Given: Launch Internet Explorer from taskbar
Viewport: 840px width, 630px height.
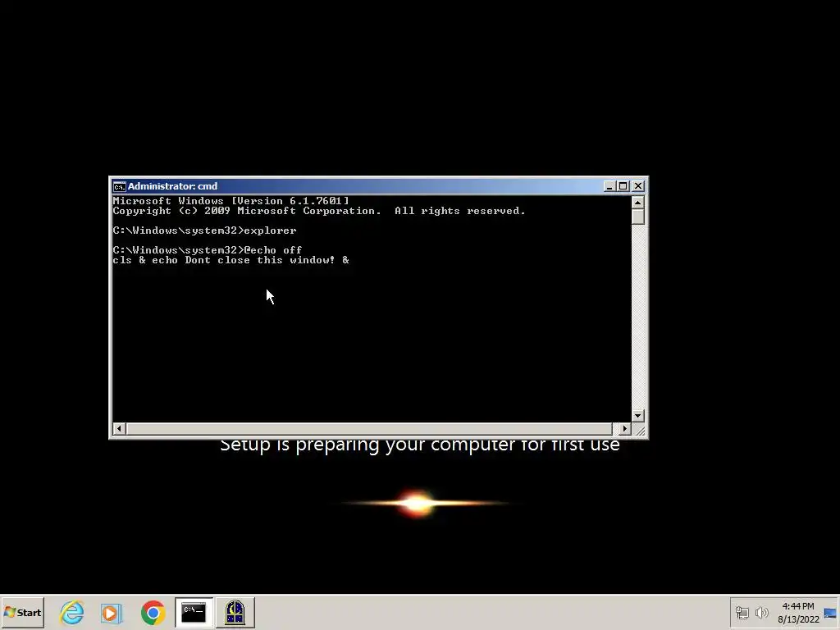Looking at the screenshot, I should pos(72,612).
